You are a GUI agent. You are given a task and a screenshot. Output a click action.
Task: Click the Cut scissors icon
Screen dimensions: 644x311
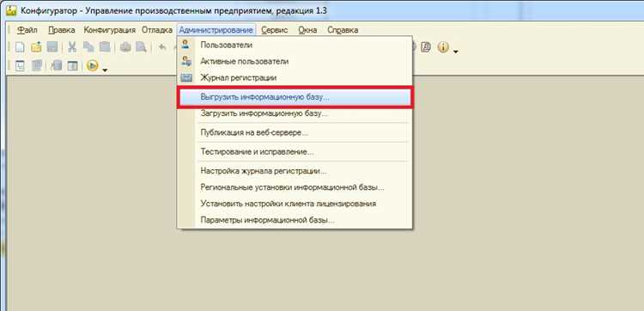72,47
